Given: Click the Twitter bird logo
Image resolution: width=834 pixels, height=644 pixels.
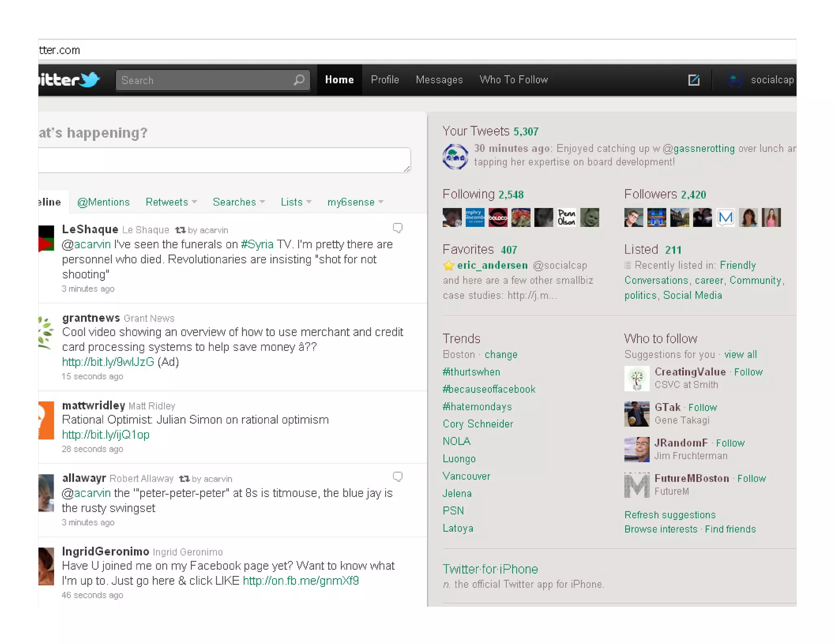Looking at the screenshot, I should tap(90, 79).
